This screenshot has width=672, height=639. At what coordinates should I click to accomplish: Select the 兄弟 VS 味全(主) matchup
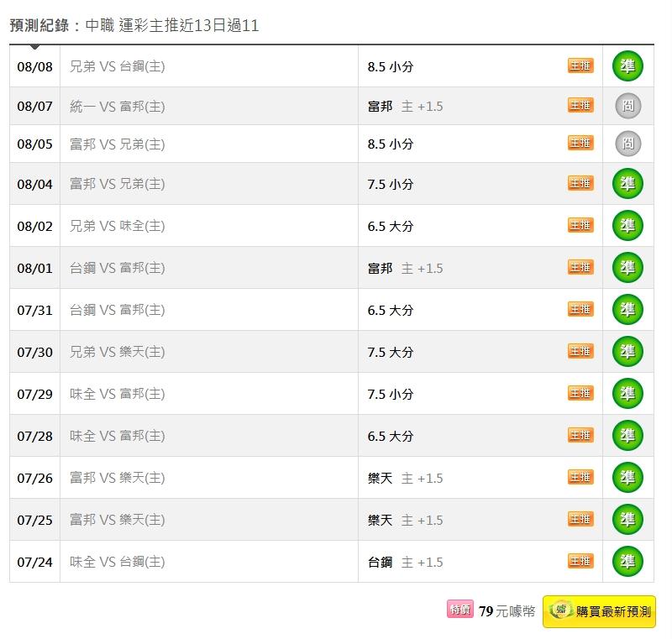point(117,226)
